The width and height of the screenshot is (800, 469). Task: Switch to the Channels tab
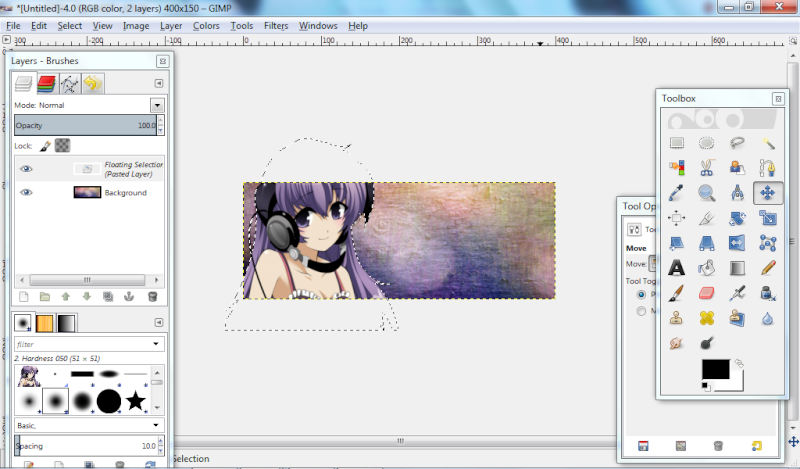pyautogui.click(x=46, y=84)
